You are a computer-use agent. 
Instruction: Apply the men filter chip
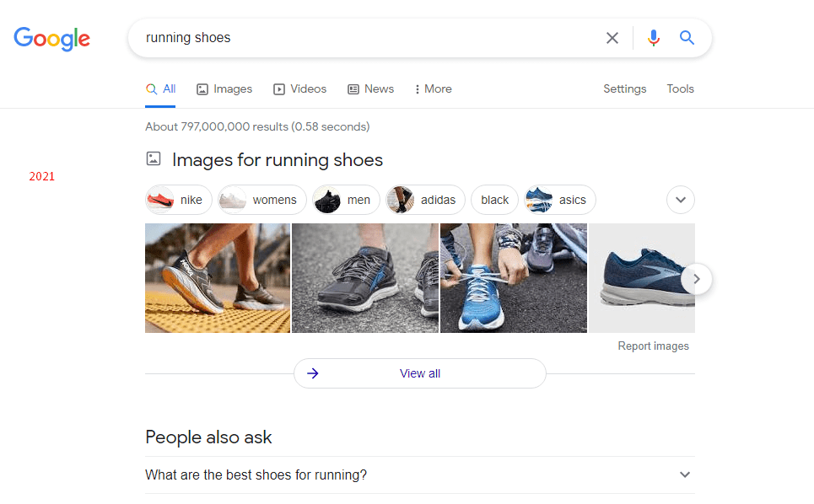point(346,200)
